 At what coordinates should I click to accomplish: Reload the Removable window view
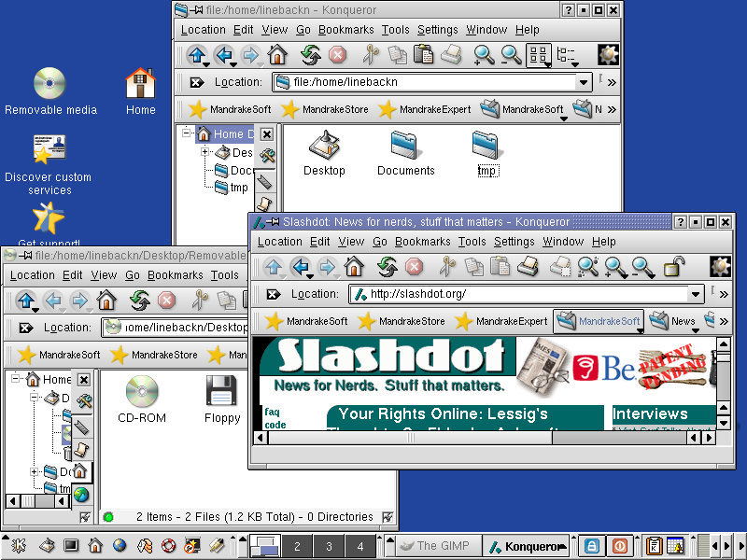(x=139, y=301)
